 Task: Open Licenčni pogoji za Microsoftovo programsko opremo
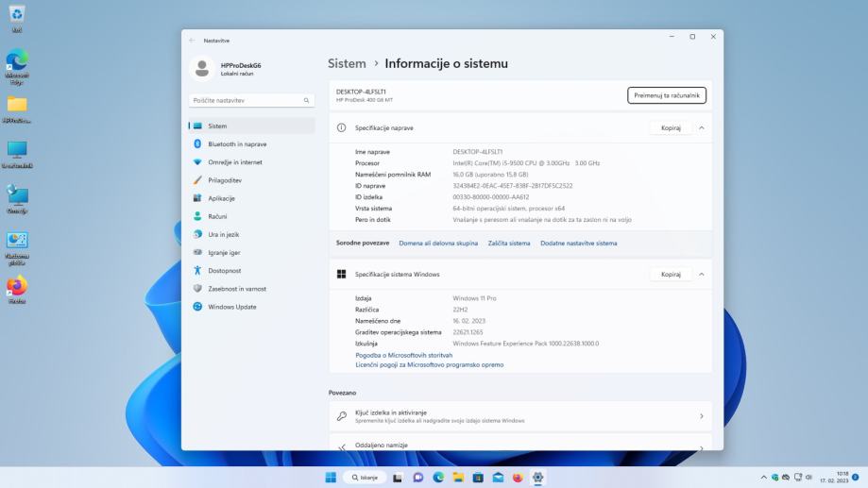(x=430, y=365)
